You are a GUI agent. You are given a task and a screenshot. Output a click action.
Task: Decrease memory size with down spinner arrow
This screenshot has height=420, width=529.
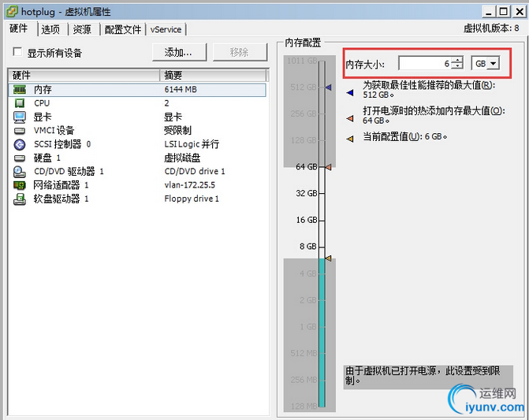(x=457, y=66)
